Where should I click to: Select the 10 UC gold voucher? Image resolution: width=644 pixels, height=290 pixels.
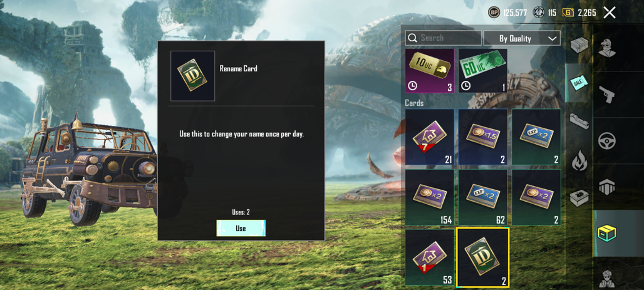430,71
